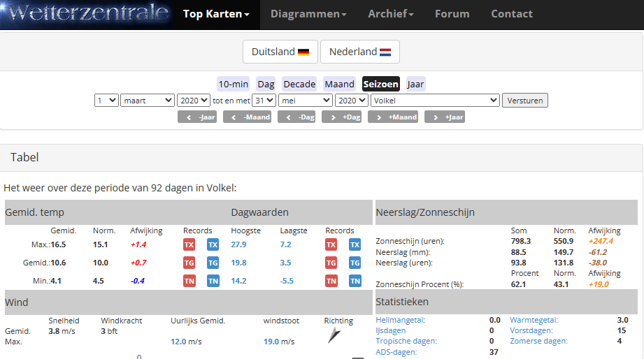Viewport: 644px width, 359px height.
Task: Step back one day using -Dag
Action: (296, 117)
